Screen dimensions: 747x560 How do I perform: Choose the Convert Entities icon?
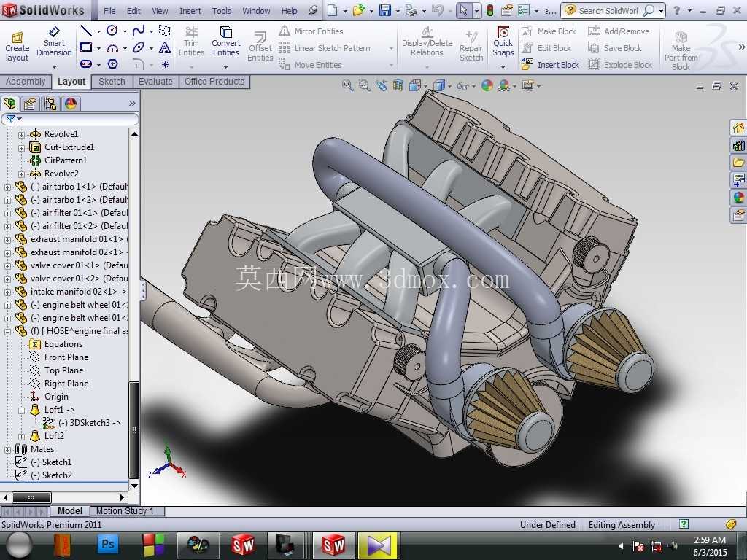click(x=226, y=42)
